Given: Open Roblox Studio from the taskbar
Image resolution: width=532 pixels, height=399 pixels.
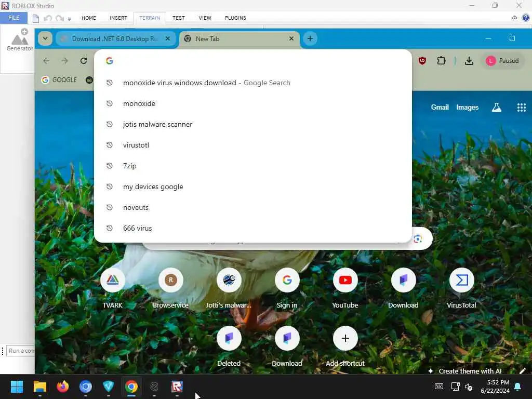Looking at the screenshot, I should pyautogui.click(x=177, y=387).
